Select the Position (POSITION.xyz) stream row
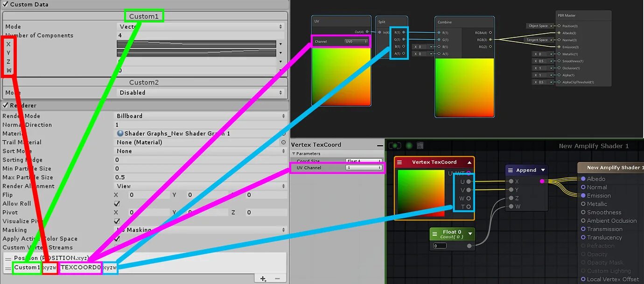This screenshot has width=644, height=284. click(x=145, y=258)
